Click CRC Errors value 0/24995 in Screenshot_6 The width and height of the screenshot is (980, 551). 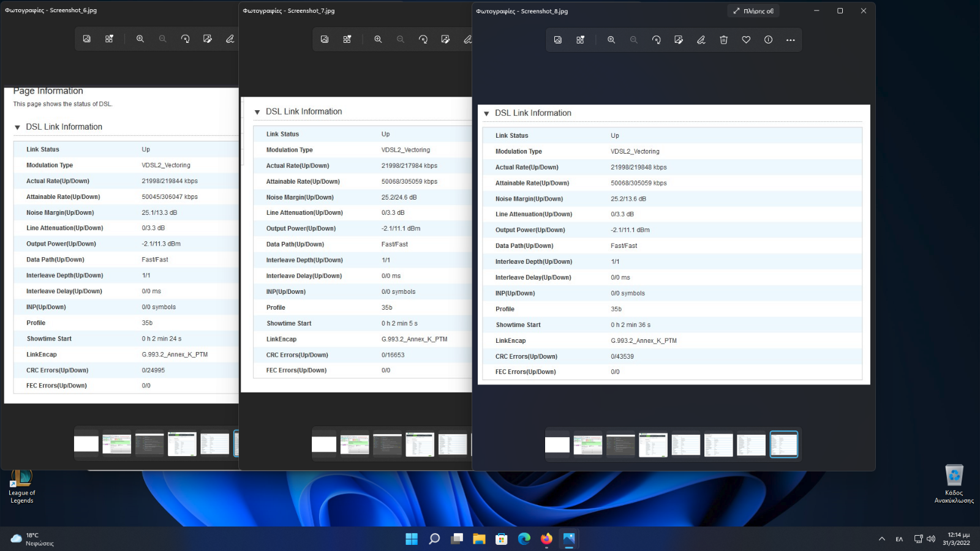click(153, 370)
